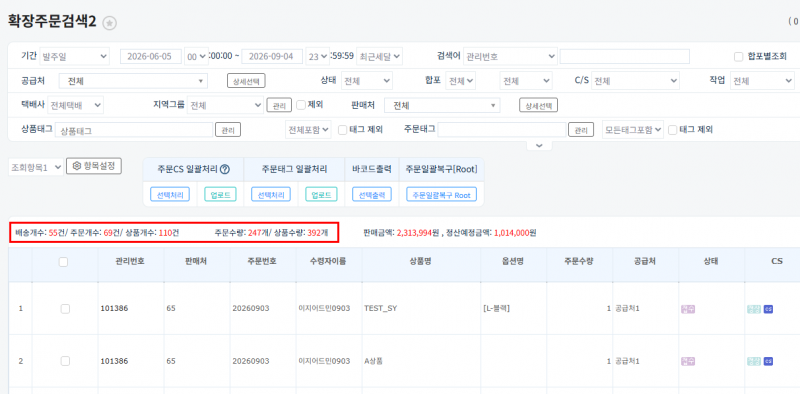Focus the 주문태그 input field

502,130
